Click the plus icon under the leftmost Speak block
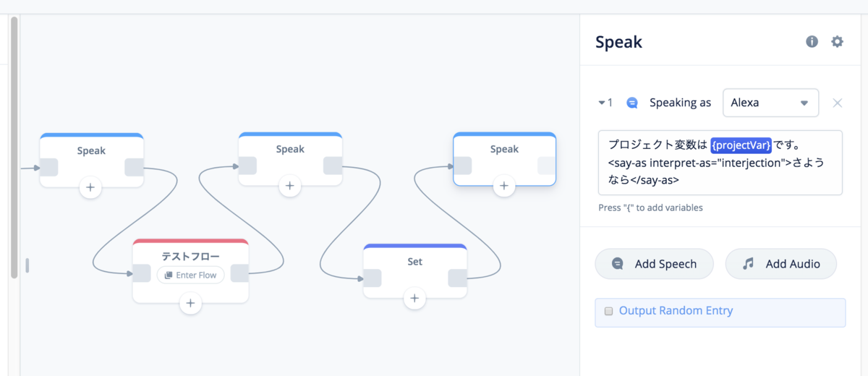 [90, 187]
